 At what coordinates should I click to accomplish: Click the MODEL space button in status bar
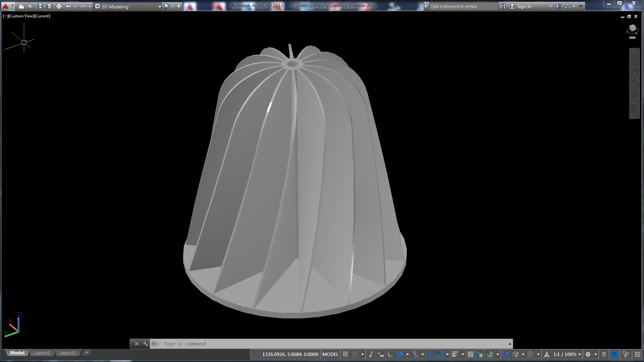[x=330, y=354]
